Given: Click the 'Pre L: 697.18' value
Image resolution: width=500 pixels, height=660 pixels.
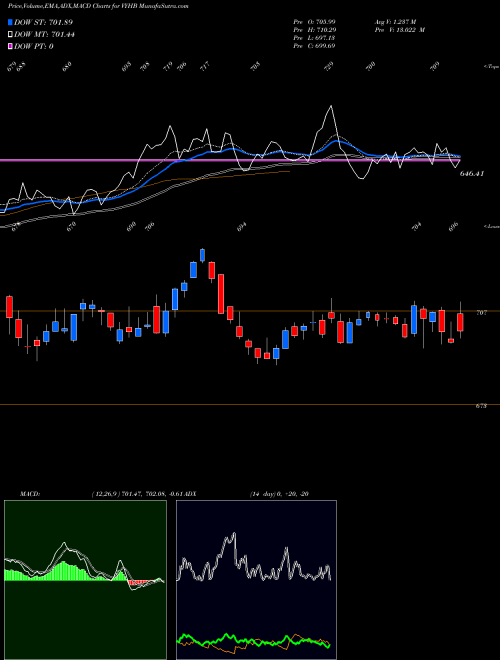Looking at the screenshot, I should click(314, 38).
